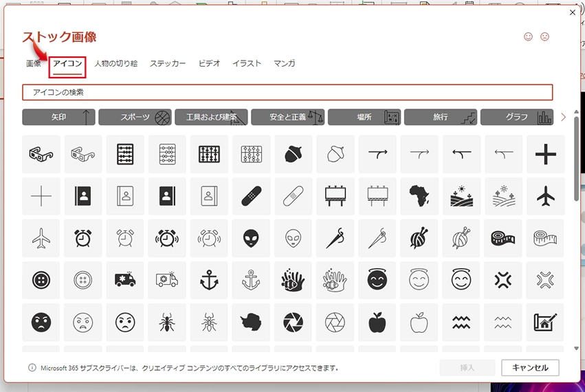Choose the filled angel face icon
Image resolution: width=585 pixels, height=392 pixels.
coord(377,280)
